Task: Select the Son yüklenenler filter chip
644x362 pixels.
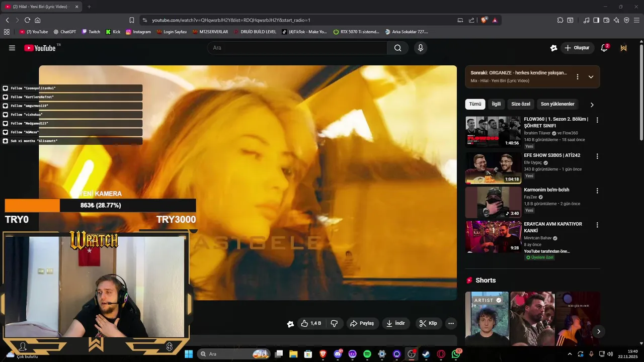Action: (557, 104)
